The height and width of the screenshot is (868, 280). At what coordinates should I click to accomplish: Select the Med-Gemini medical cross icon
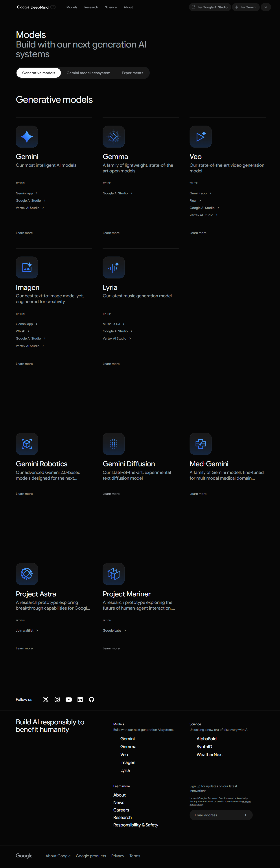pyautogui.click(x=200, y=444)
